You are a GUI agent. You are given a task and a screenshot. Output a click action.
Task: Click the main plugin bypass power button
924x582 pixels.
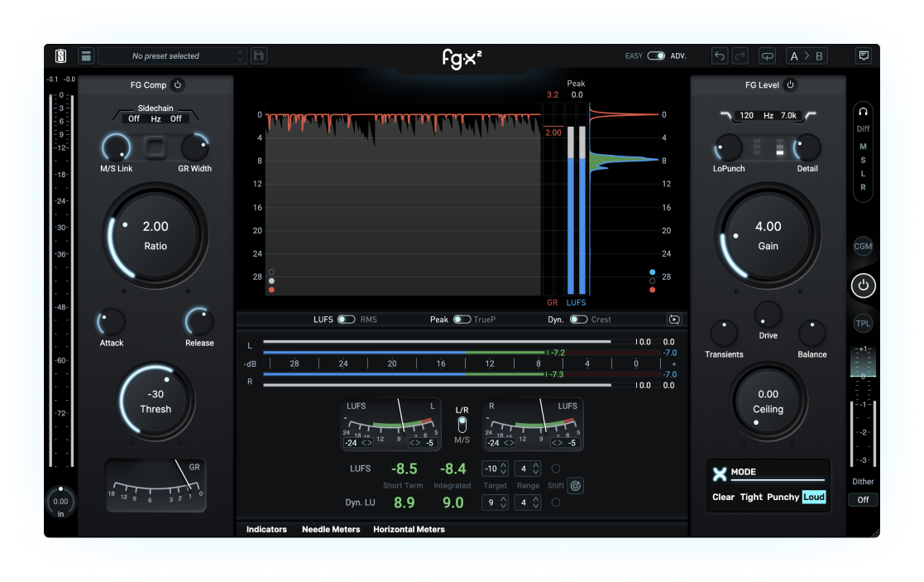pos(863,286)
